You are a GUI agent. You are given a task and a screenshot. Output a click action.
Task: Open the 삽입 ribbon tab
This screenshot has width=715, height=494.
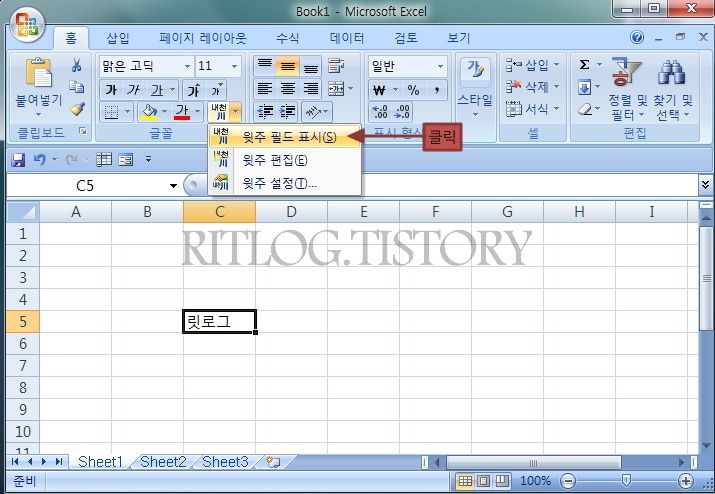118,38
